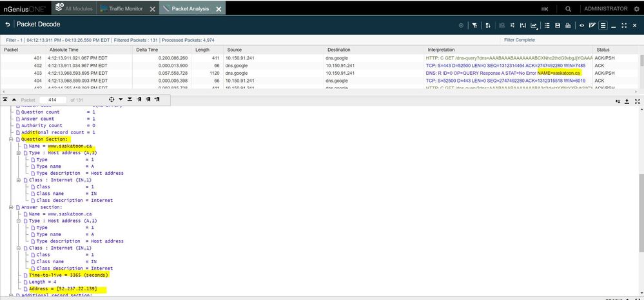
Task: Click the nGeniusONE logo
Action: point(25,8)
